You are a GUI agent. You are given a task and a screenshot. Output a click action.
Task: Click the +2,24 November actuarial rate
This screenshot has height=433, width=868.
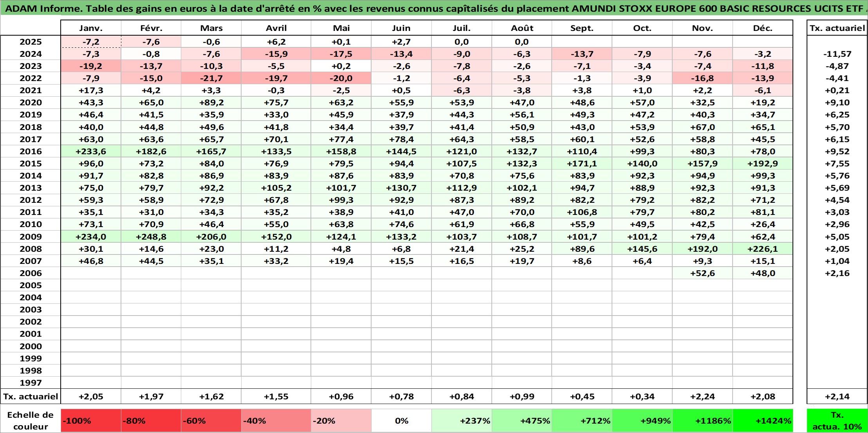pyautogui.click(x=702, y=397)
